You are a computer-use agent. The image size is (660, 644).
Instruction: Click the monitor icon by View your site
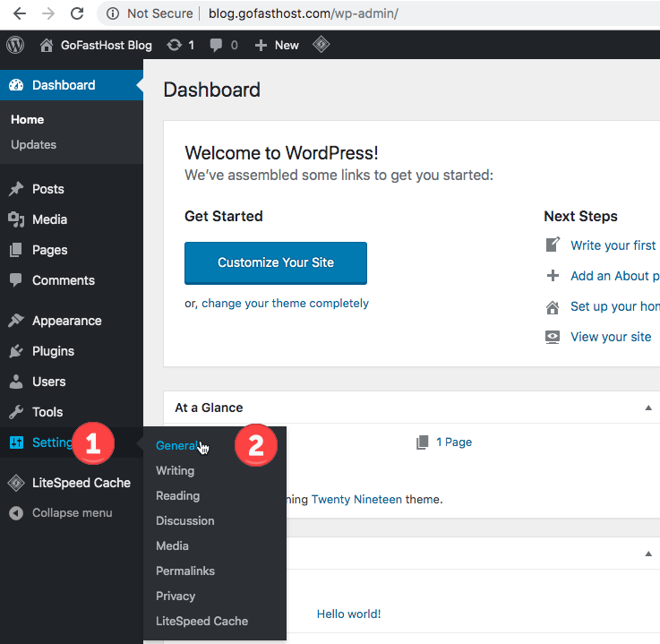553,337
